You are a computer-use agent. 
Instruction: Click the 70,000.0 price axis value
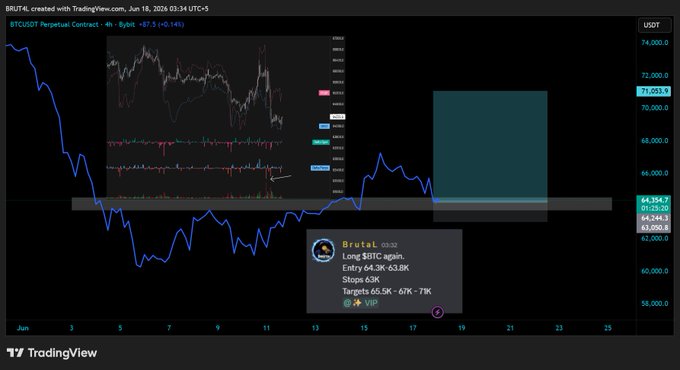(655, 108)
